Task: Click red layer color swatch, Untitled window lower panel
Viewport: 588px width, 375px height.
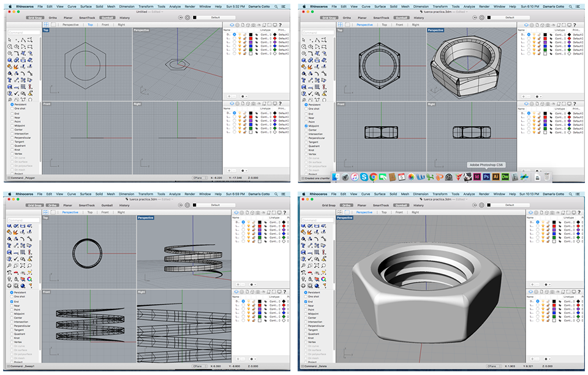Action: coord(251,117)
